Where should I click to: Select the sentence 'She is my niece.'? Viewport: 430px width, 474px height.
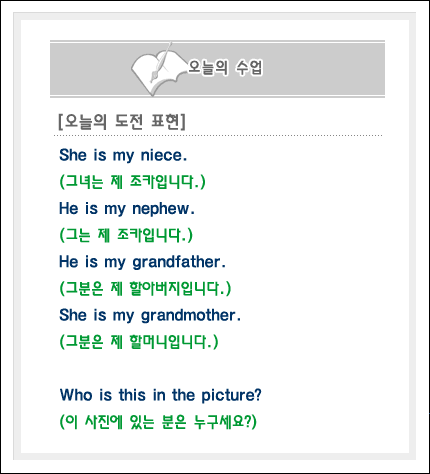coord(123,155)
